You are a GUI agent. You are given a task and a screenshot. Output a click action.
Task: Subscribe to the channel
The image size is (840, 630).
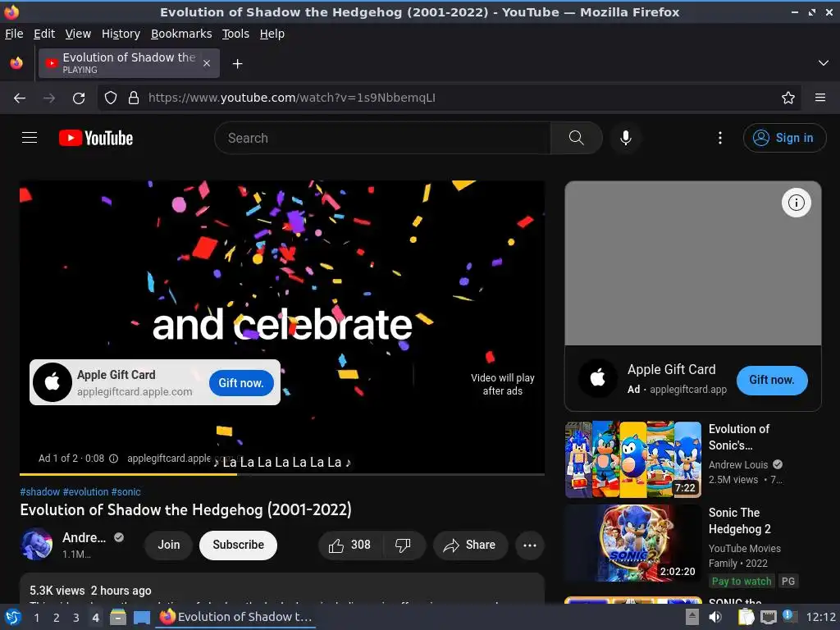click(239, 545)
